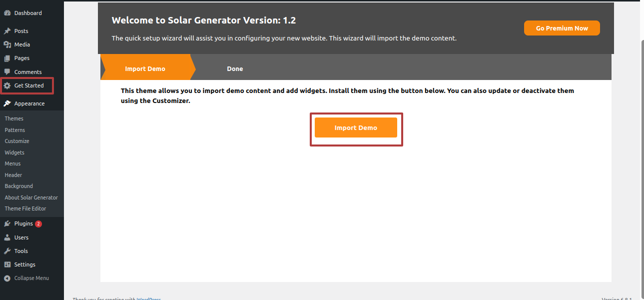Click the Welcome to Solar Generator heading
This screenshot has height=300, width=644.
pyautogui.click(x=204, y=20)
